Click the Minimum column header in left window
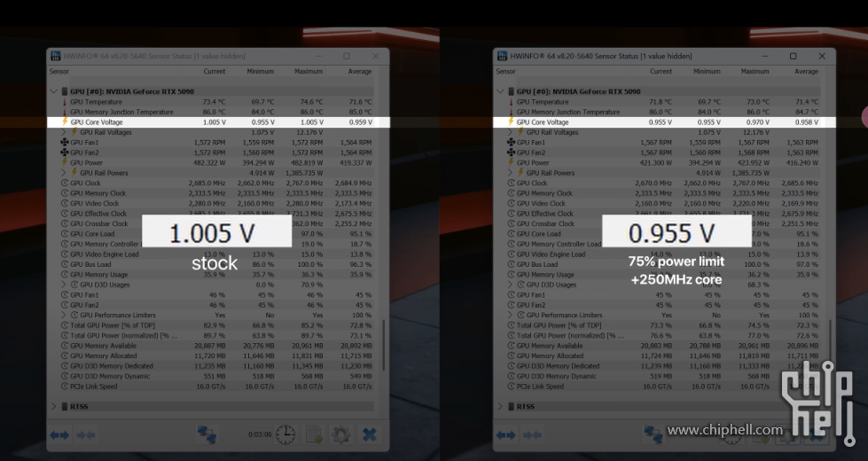The width and height of the screenshot is (868, 461). click(x=260, y=72)
